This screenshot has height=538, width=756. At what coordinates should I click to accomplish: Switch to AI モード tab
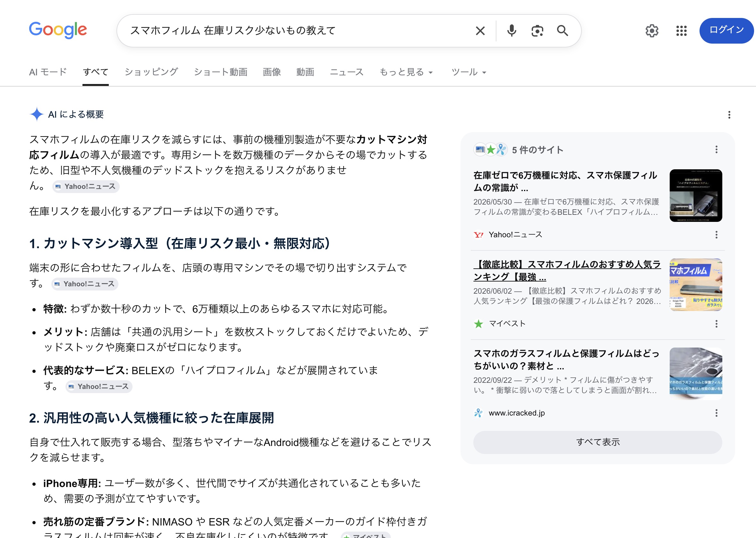[x=48, y=72]
